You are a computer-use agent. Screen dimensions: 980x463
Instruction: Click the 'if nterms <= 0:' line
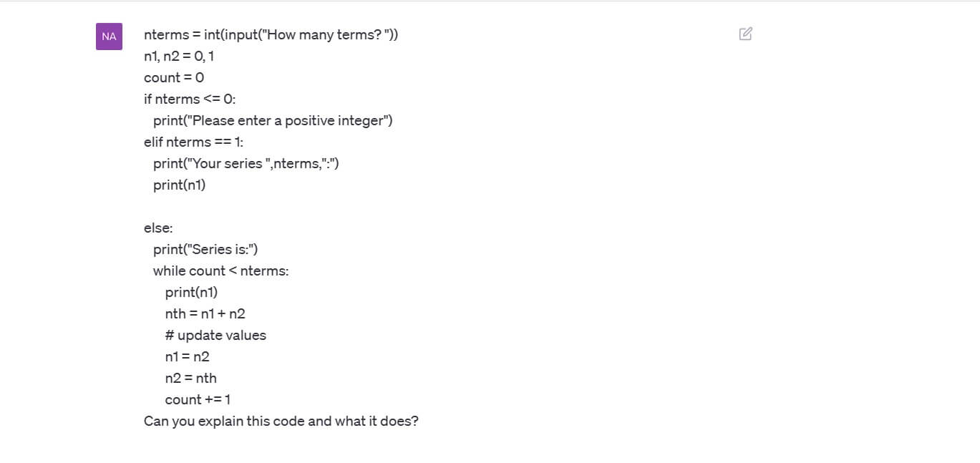(x=190, y=99)
